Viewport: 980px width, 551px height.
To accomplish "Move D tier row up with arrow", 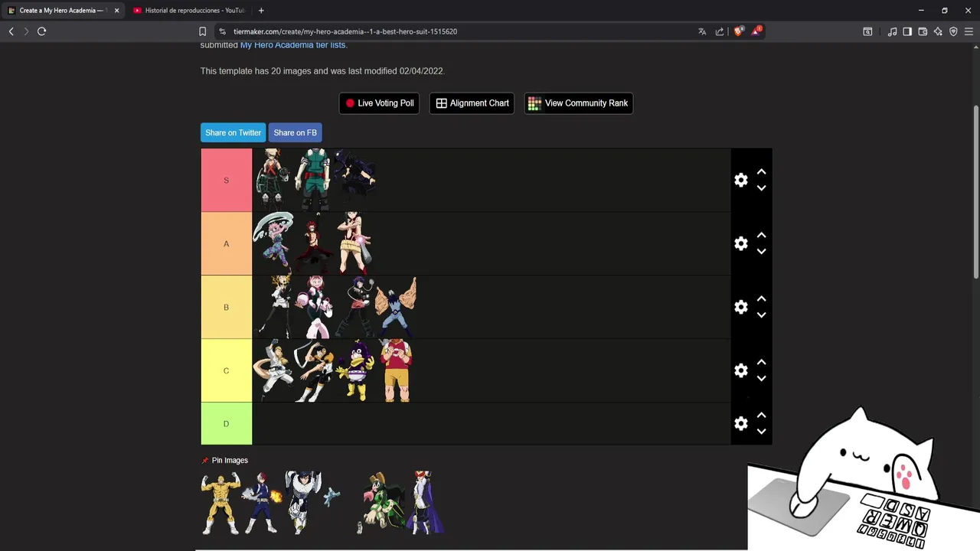I will tap(761, 416).
